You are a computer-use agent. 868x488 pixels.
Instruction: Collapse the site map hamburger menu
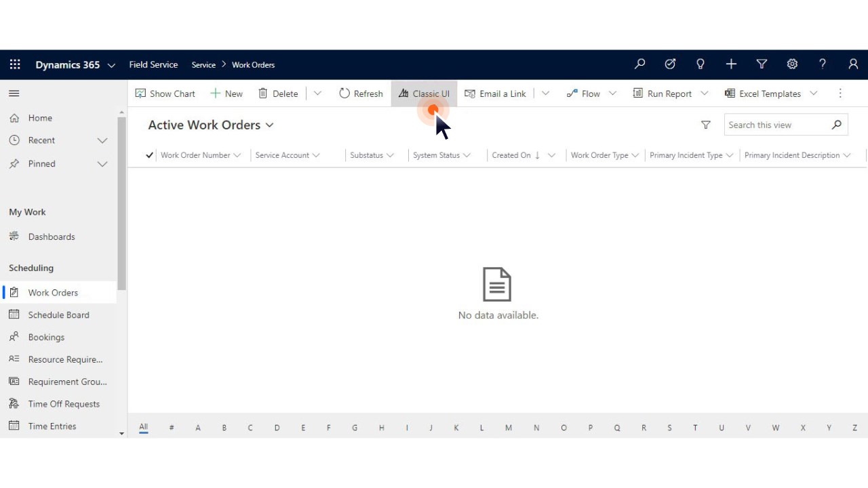click(14, 94)
